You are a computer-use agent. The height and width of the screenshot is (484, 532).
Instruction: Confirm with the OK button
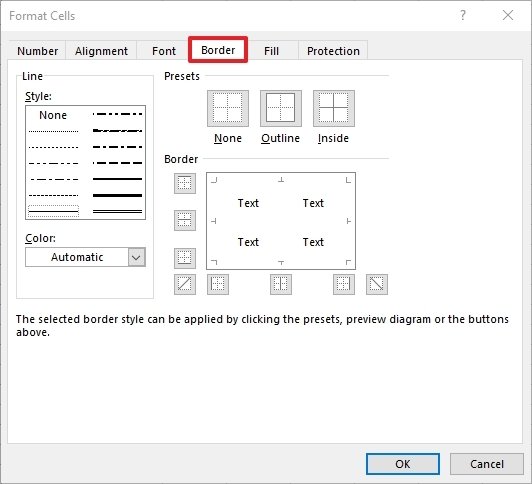tap(403, 464)
